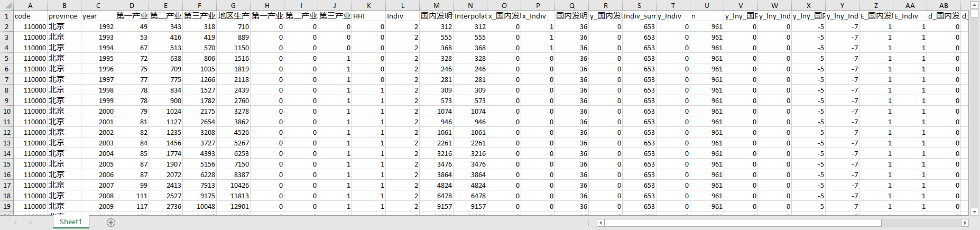The image size is (980, 230).
Task: Select column K header
Action: [368, 5]
